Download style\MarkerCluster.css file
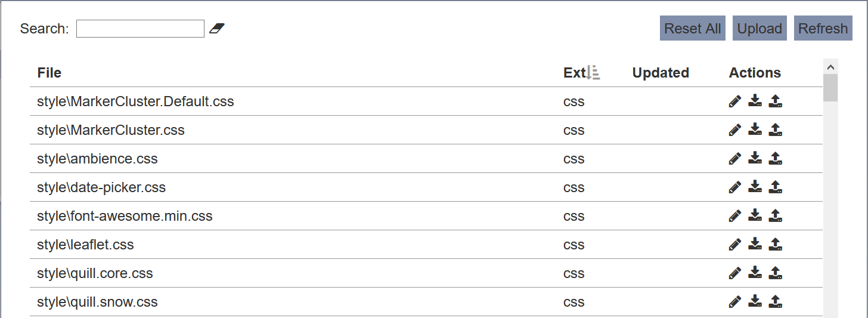This screenshot has height=318, width=868. 755,129
